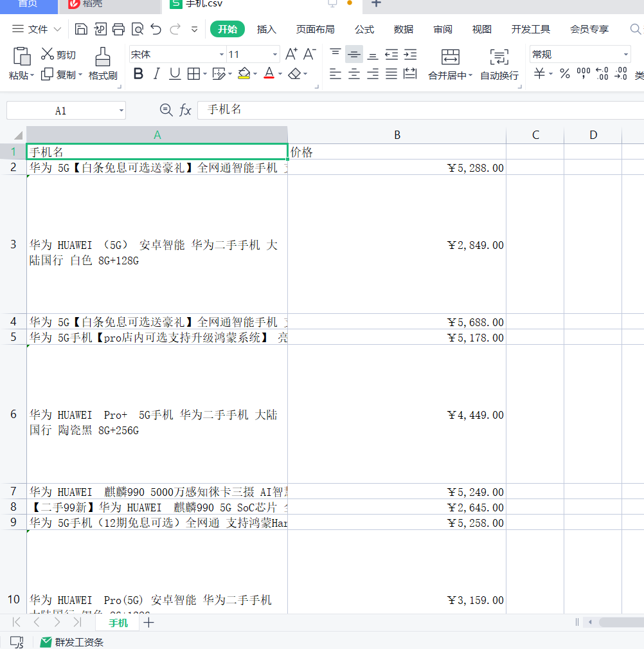Toggle underline formatting
644x649 pixels.
[175, 74]
